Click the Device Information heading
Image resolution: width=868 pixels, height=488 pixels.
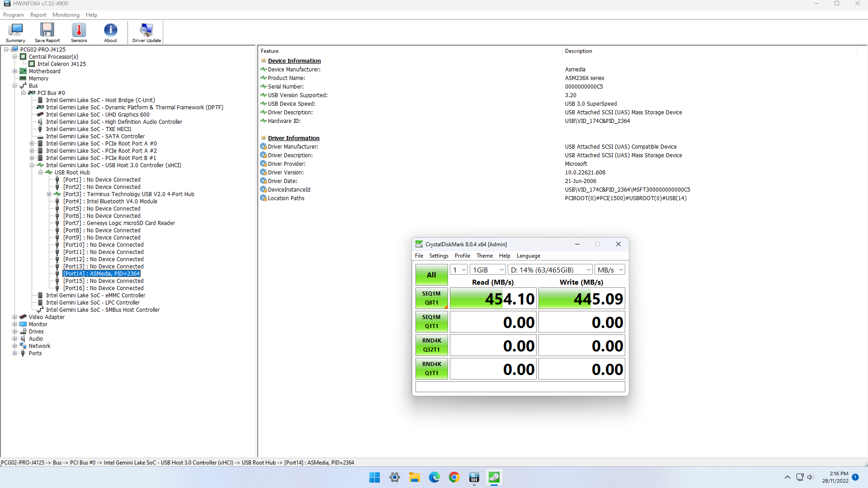(x=294, y=61)
